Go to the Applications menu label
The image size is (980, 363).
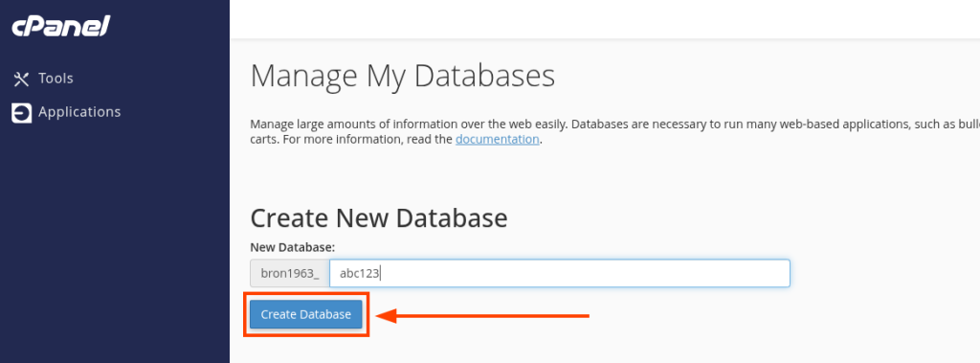[x=79, y=112]
